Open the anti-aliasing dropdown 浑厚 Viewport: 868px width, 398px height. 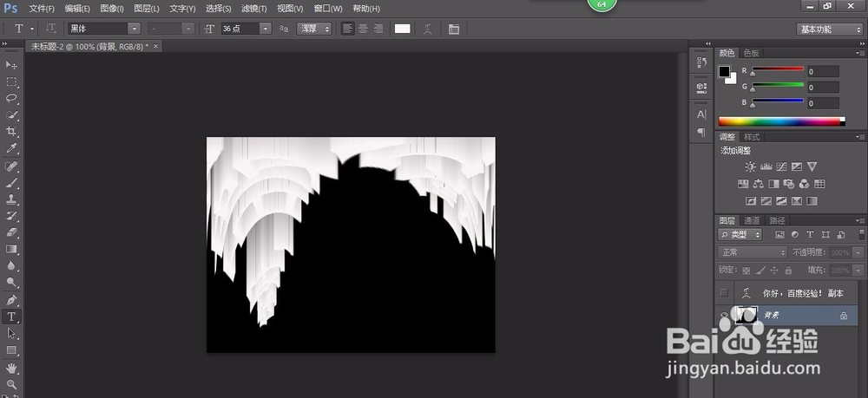tap(314, 29)
